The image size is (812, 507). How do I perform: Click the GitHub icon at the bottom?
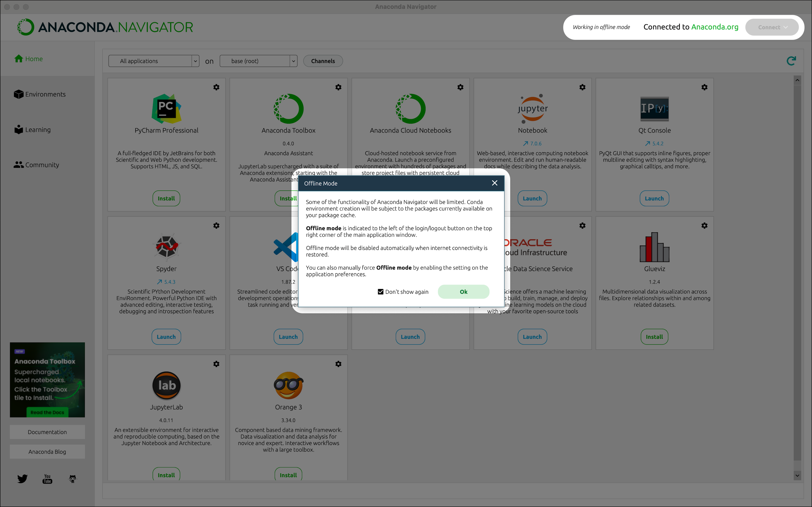(x=72, y=478)
